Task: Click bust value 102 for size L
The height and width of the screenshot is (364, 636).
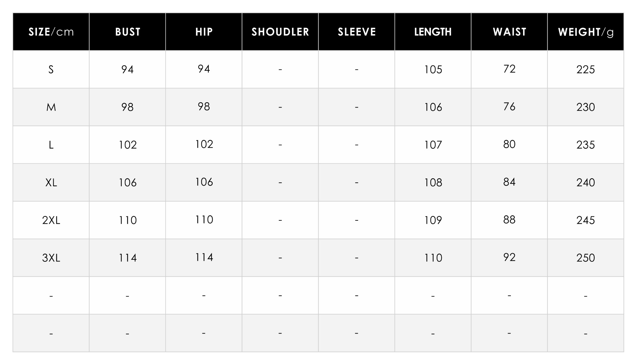Action: (x=128, y=145)
